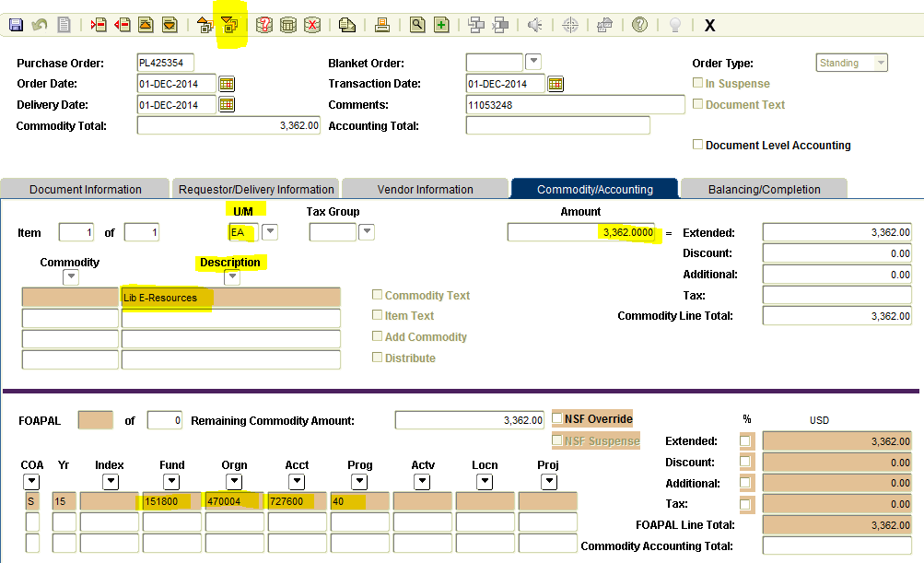
Task: Click the Comments field containing 11053248
Action: (575, 105)
